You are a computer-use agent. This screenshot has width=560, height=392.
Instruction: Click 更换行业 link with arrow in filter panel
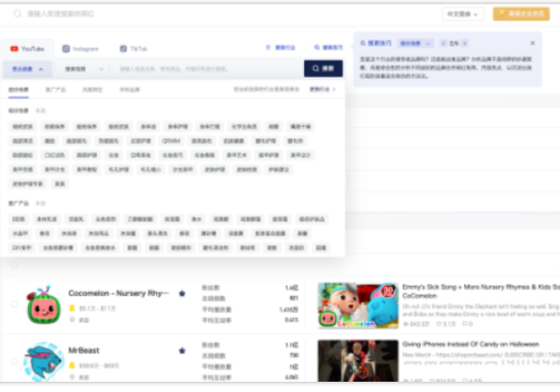323,90
